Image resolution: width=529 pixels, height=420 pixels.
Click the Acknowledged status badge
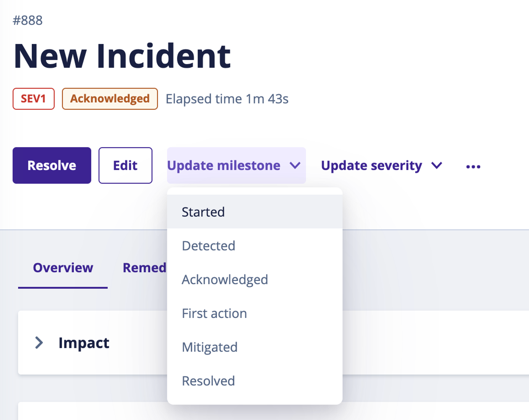pyautogui.click(x=110, y=99)
